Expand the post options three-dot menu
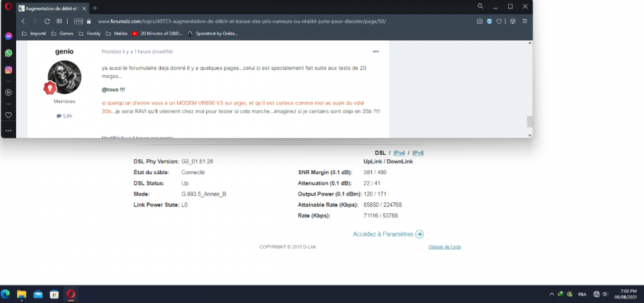The image size is (644, 303). coord(375,52)
